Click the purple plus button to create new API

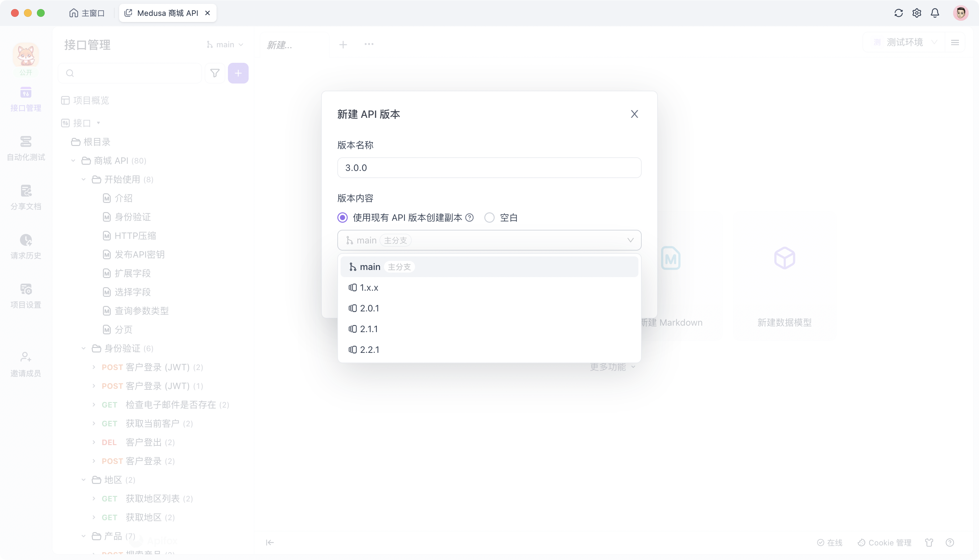tap(238, 73)
